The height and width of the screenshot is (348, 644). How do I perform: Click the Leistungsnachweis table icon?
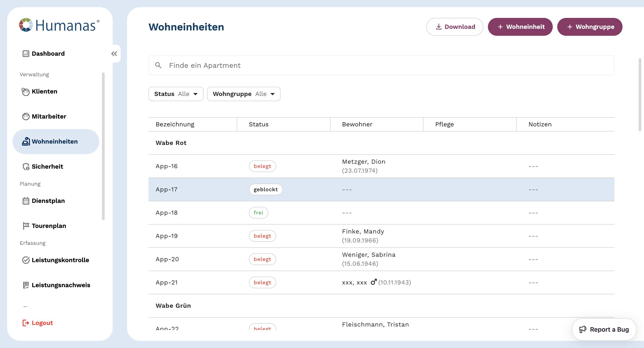click(26, 285)
